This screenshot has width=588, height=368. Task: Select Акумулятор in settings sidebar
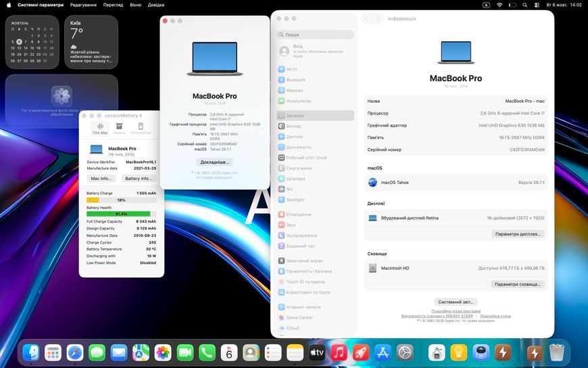click(315, 101)
